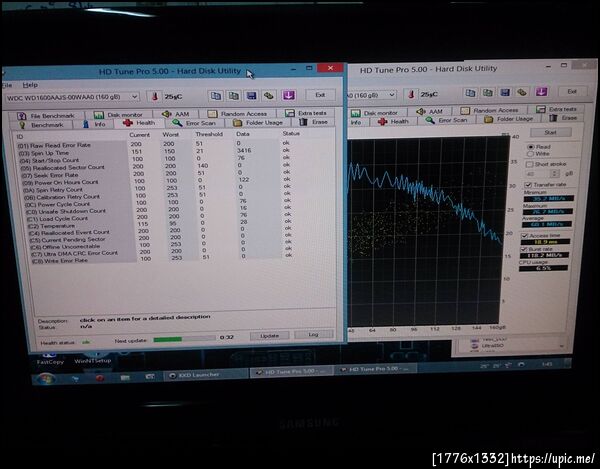Select Read radio button in right window
The height and width of the screenshot is (469, 600).
pyautogui.click(x=538, y=147)
